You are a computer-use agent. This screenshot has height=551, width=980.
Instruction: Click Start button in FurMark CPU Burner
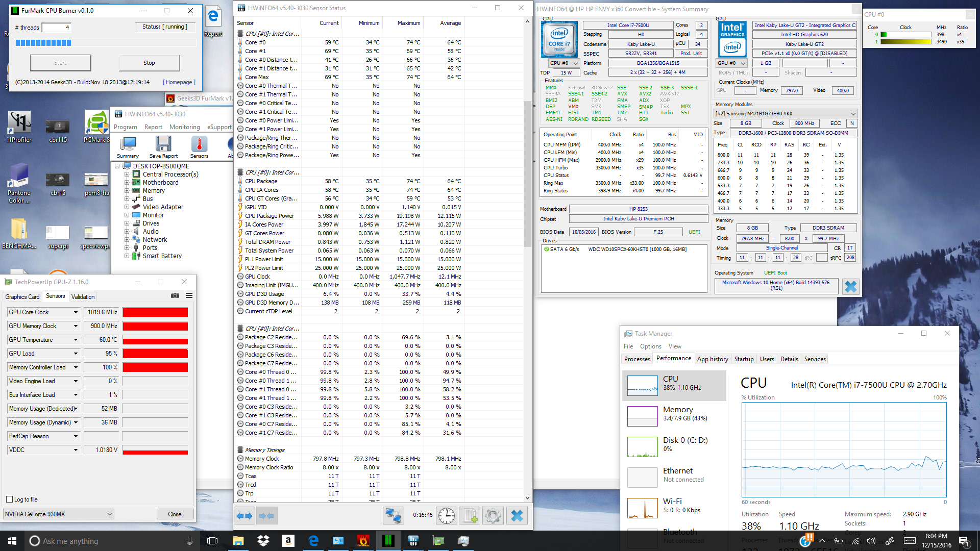[x=60, y=63]
